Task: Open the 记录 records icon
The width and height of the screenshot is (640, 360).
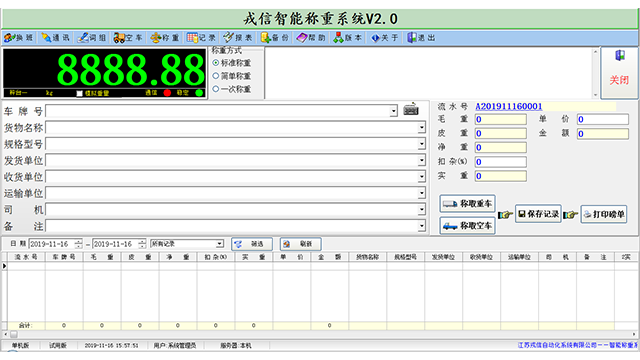Action: pos(192,38)
